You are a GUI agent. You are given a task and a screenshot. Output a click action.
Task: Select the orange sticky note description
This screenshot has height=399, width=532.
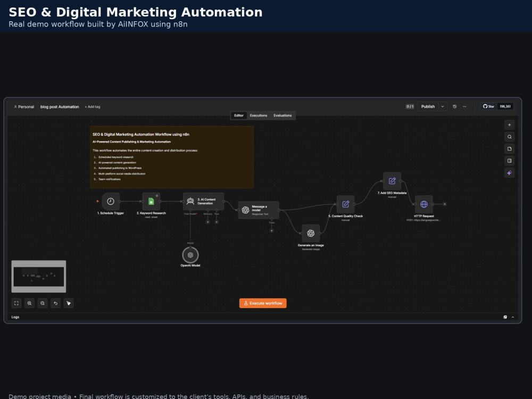pos(172,157)
